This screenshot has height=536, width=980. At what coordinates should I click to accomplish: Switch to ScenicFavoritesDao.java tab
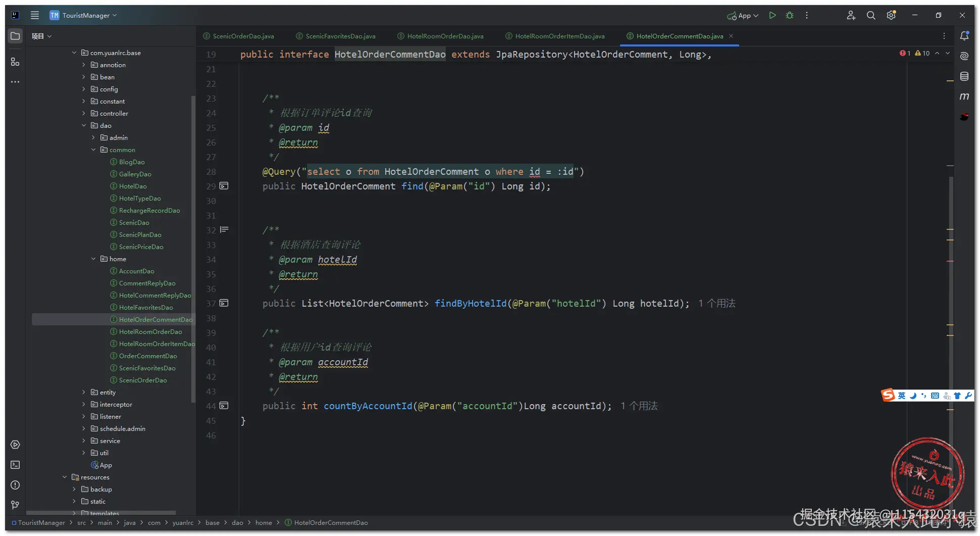coord(335,36)
